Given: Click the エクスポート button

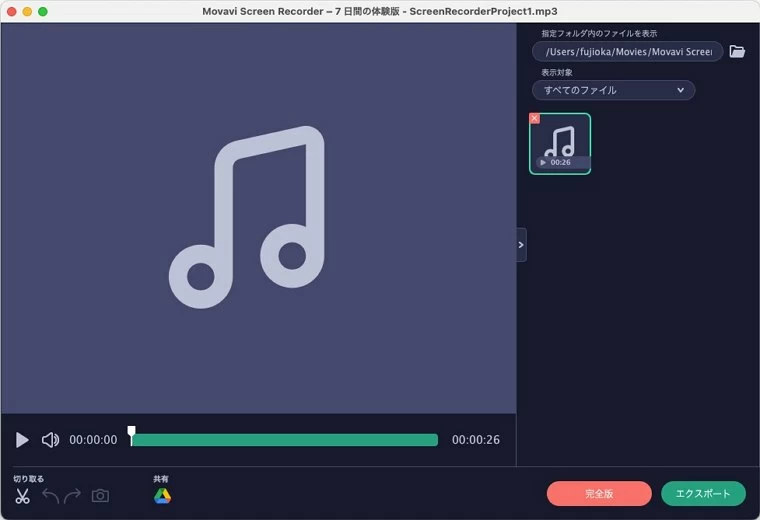Looking at the screenshot, I should [703, 494].
